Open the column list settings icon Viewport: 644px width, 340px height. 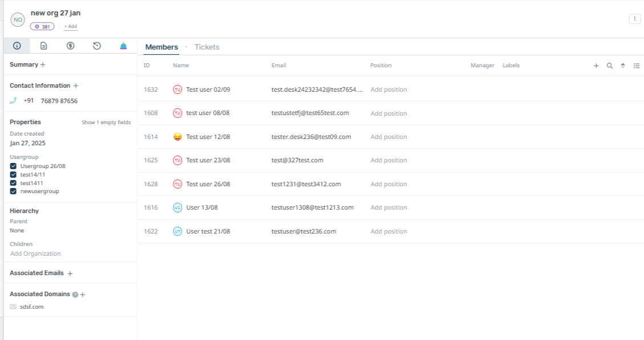[x=636, y=65]
